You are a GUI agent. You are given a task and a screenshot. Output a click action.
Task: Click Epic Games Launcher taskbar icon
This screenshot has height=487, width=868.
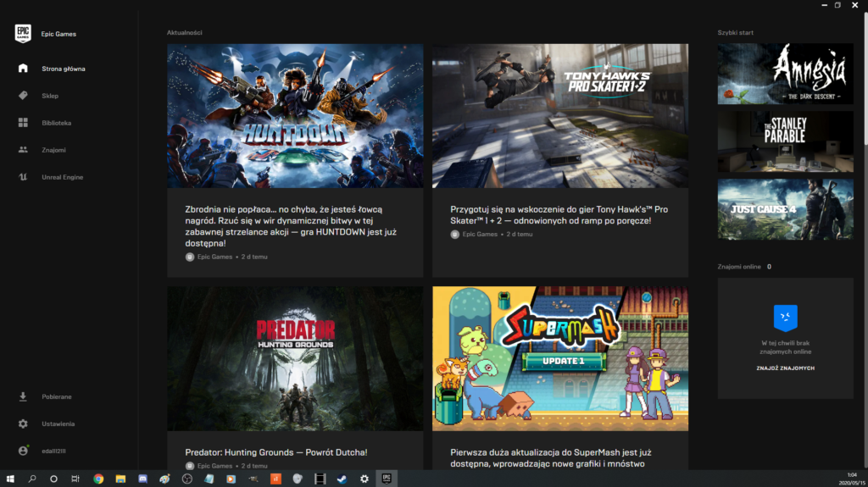[x=387, y=479]
